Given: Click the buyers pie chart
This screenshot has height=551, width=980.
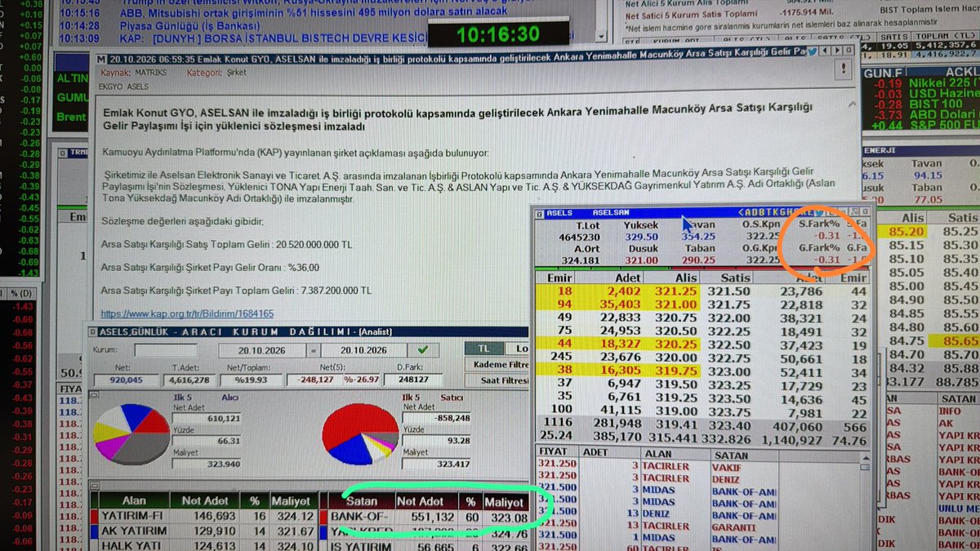Looking at the screenshot, I should pos(130,433).
